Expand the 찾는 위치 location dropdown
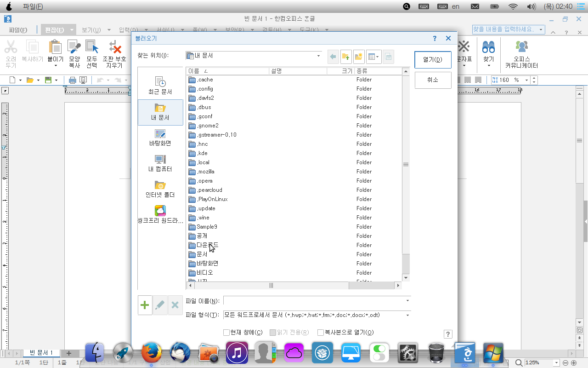Image resolution: width=588 pixels, height=368 pixels. click(318, 56)
